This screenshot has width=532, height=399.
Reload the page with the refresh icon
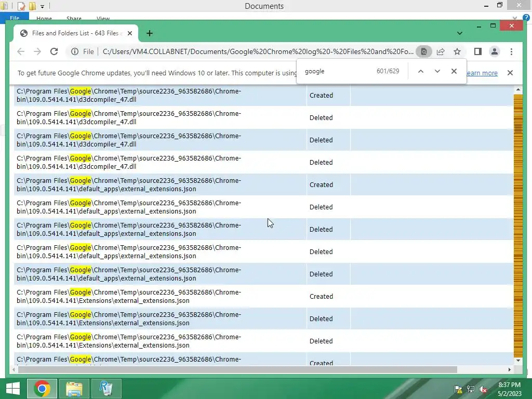click(x=54, y=51)
